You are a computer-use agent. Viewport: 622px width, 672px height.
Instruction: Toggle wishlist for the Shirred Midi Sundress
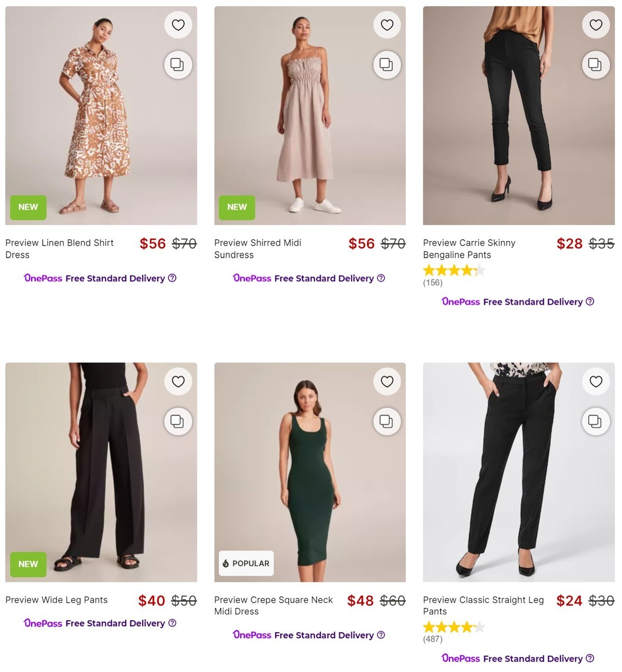pyautogui.click(x=387, y=24)
